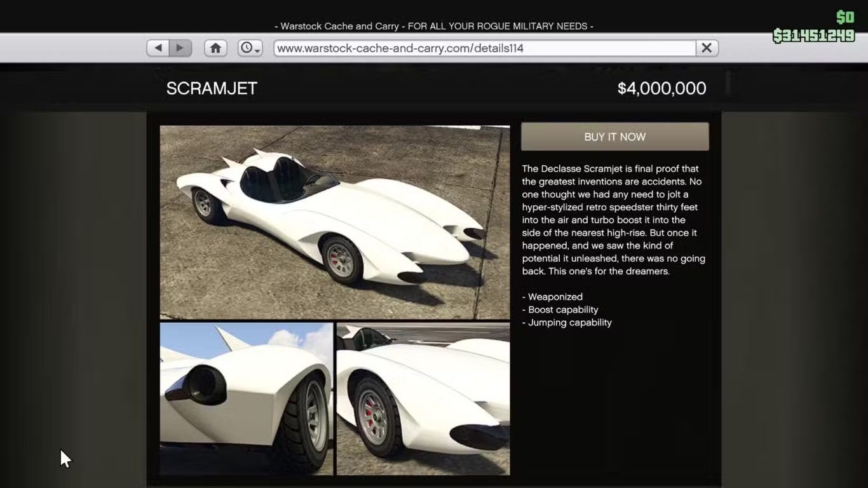The height and width of the screenshot is (488, 868).
Task: Go forward using the right arrow button
Action: point(180,48)
